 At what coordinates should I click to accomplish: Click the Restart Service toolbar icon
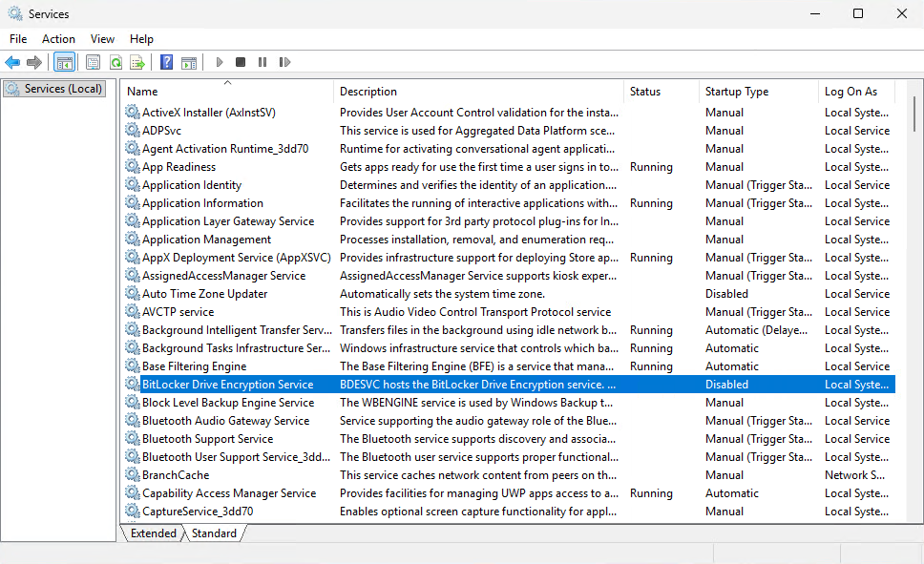point(284,62)
